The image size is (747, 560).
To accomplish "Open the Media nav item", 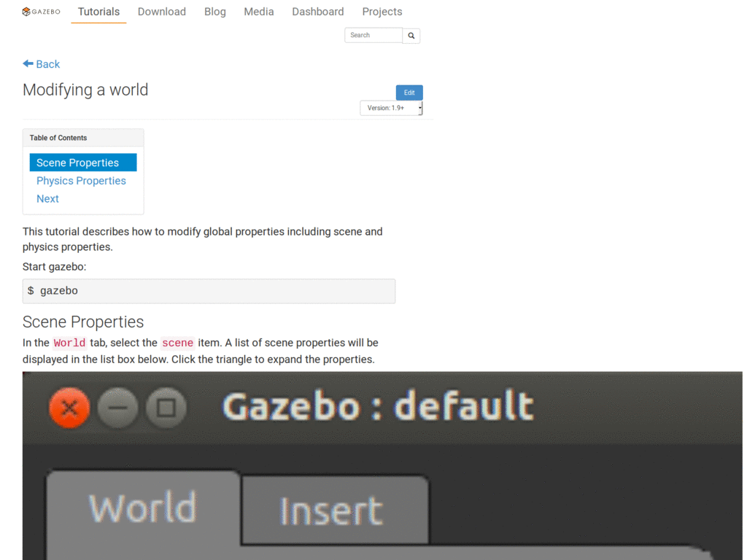I will (259, 12).
